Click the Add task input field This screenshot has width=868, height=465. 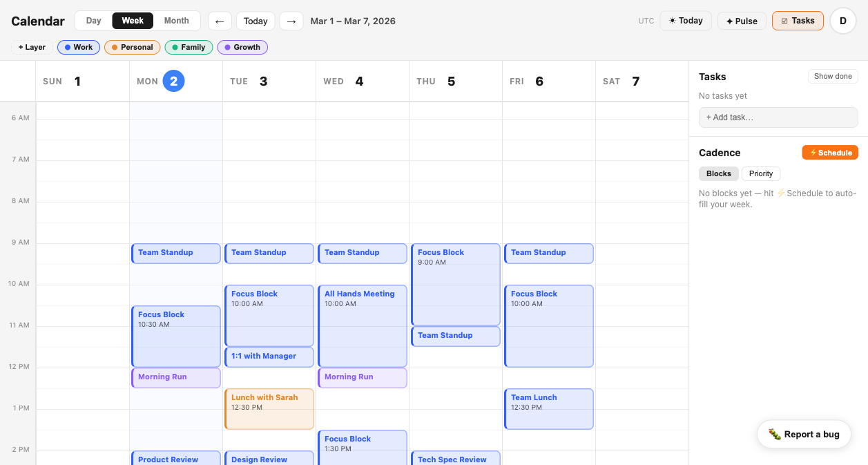click(778, 117)
